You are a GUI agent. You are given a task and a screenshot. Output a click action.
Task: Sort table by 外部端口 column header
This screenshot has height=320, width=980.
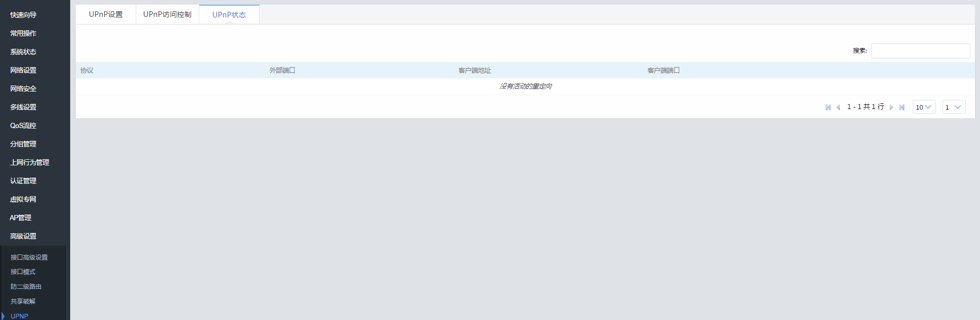[x=282, y=71]
